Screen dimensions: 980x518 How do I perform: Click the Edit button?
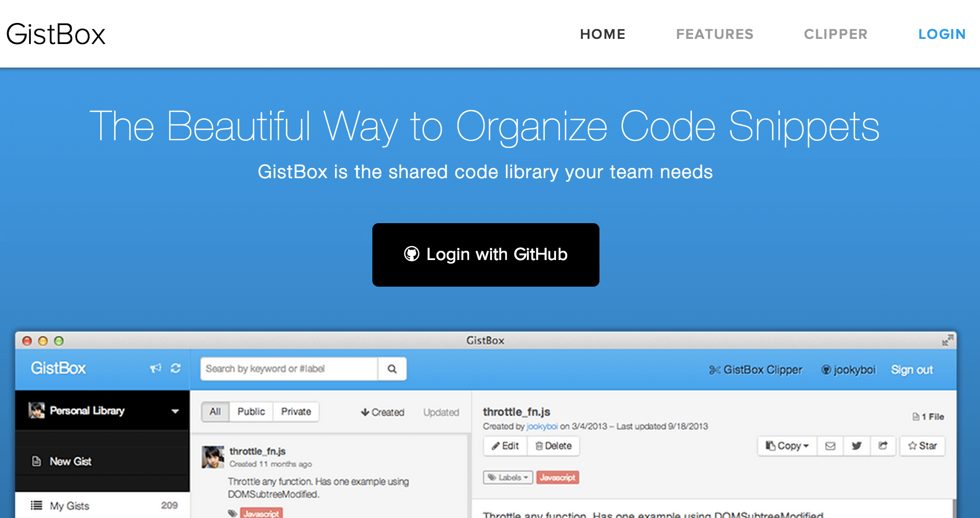505,446
